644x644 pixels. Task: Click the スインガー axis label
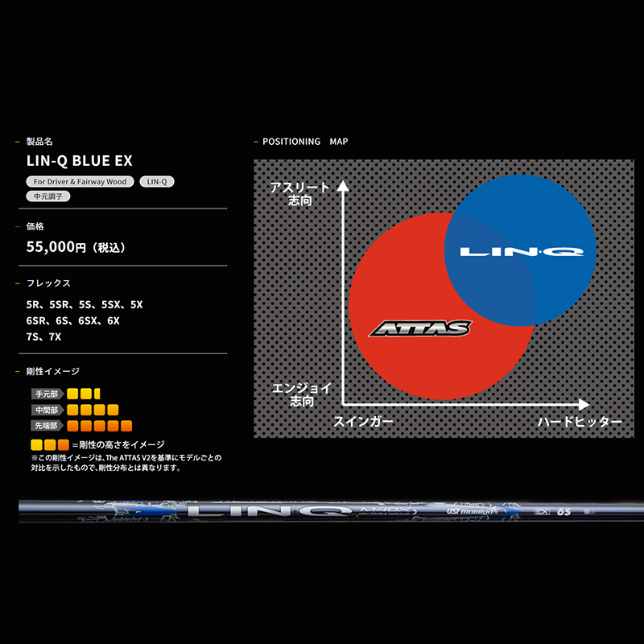point(363,421)
